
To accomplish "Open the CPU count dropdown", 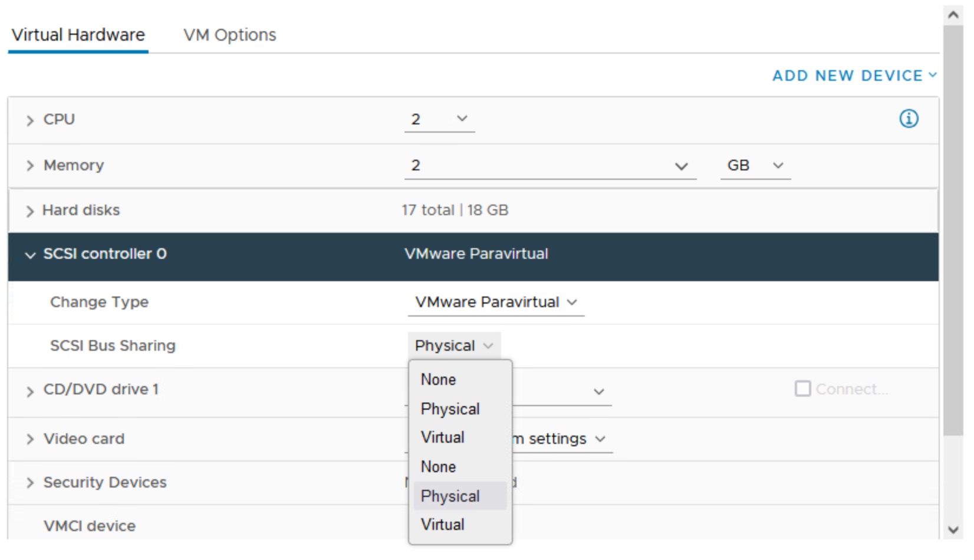I will (439, 119).
